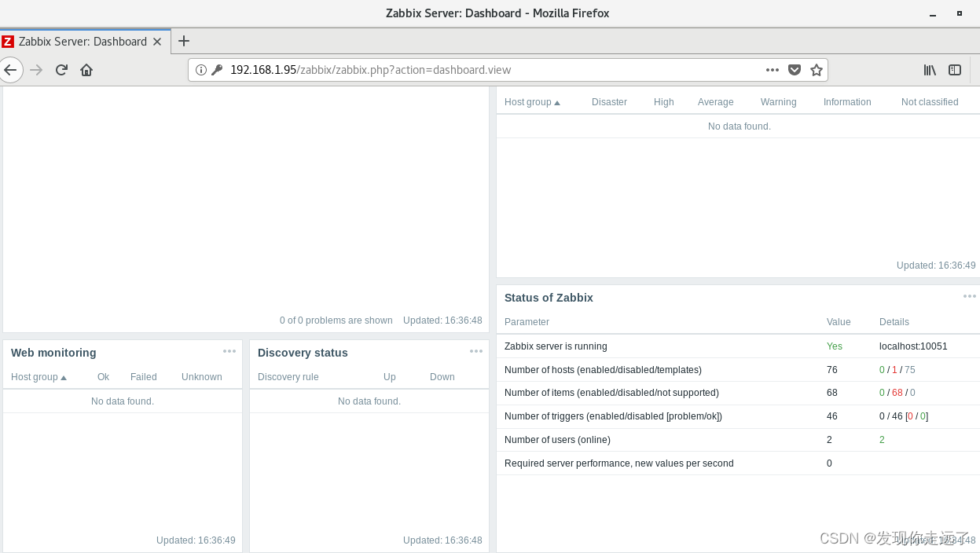Viewport: 980px width, 553px height.
Task: Click 'Number of items' parameter row
Action: tap(738, 393)
